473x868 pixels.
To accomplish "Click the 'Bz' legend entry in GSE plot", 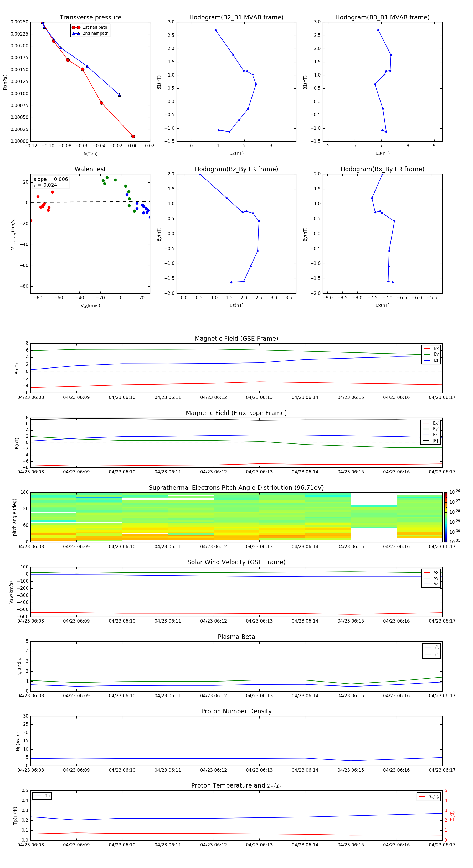I will point(431,360).
